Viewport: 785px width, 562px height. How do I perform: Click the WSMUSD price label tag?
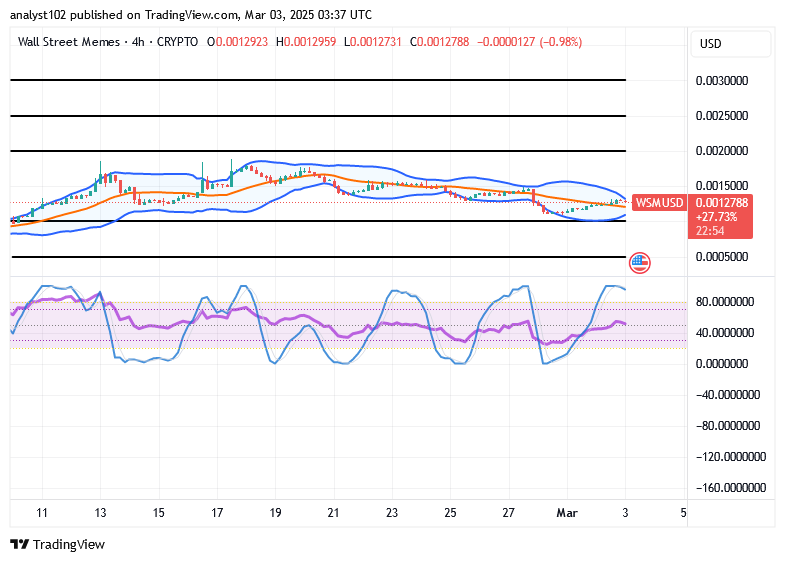tap(659, 203)
